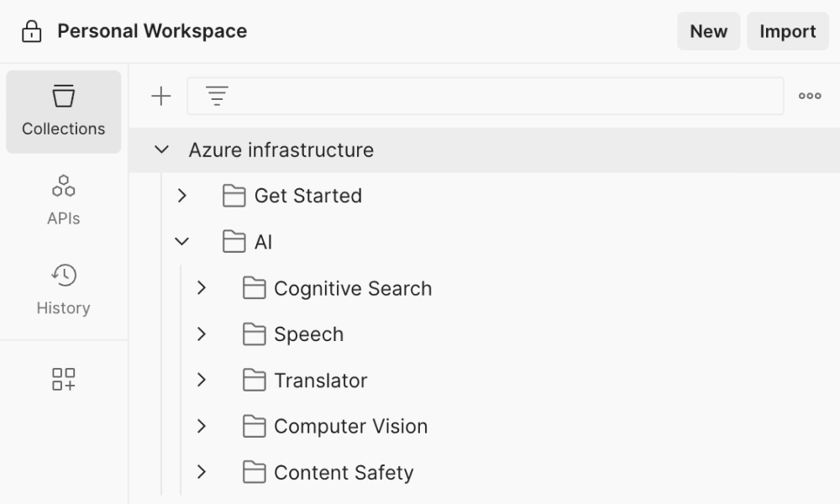Open the Personal Workspace title

click(x=151, y=31)
